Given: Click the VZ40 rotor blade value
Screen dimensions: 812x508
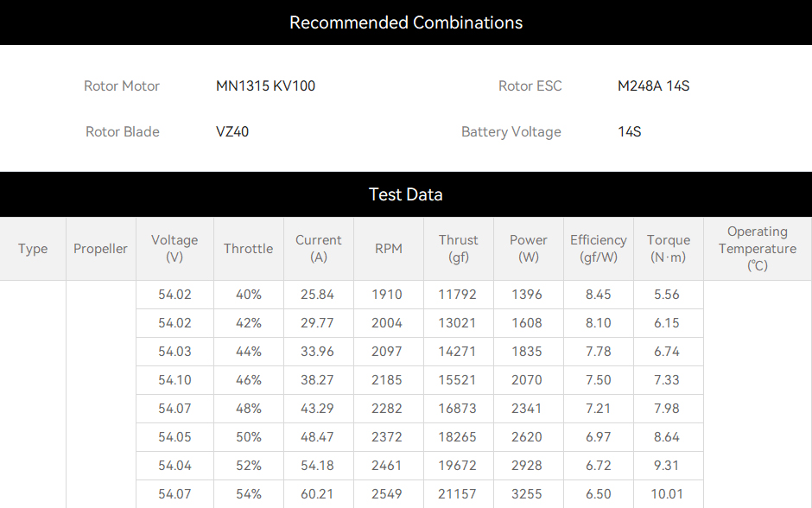Looking at the screenshot, I should (x=232, y=131).
